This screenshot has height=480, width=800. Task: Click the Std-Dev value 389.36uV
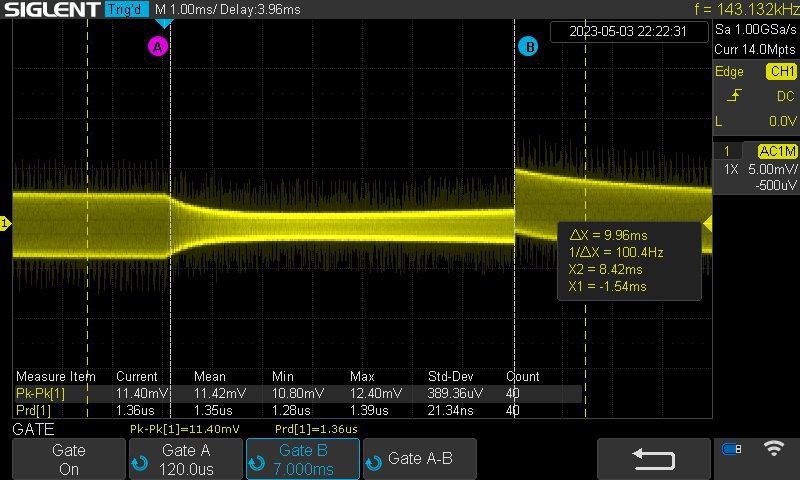455,393
